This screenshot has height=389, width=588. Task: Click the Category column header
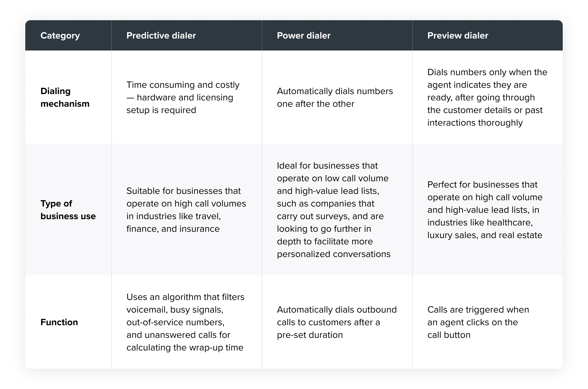pos(60,35)
